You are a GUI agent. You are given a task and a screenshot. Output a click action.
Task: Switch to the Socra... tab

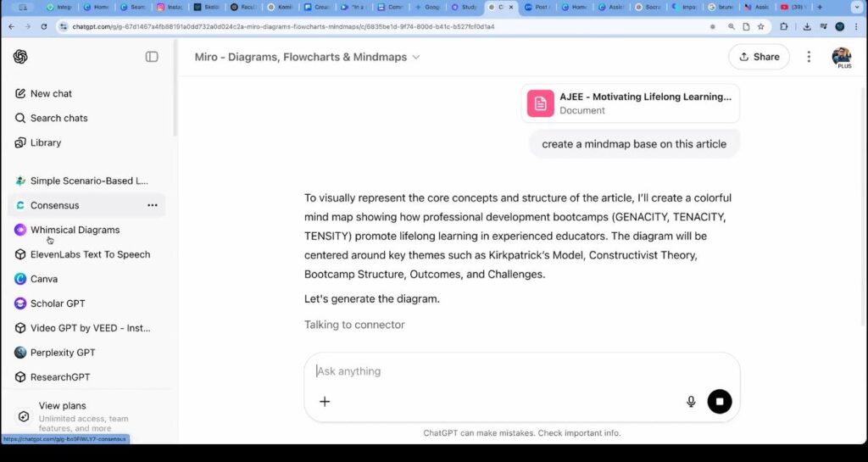pyautogui.click(x=647, y=7)
